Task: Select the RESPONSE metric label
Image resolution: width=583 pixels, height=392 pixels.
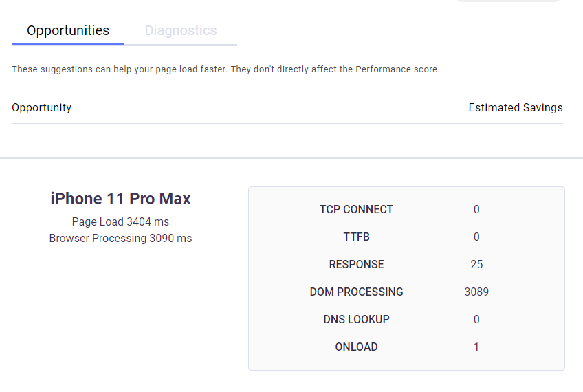Action: (x=356, y=264)
